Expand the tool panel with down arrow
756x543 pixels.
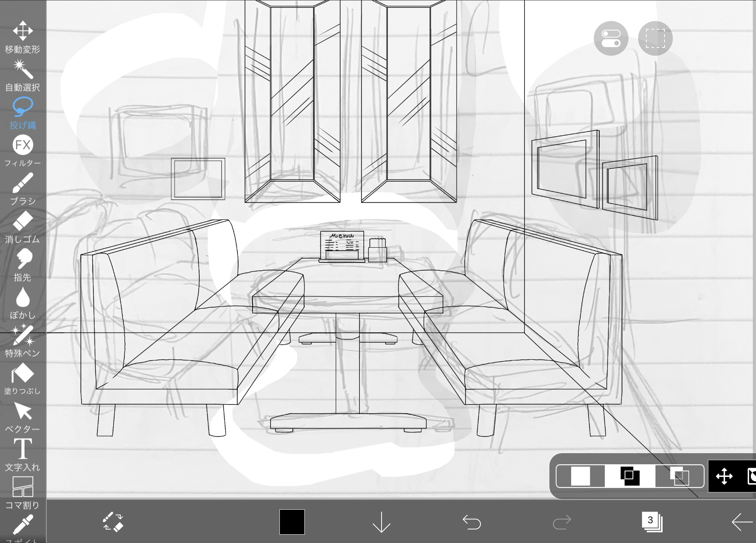tap(381, 522)
